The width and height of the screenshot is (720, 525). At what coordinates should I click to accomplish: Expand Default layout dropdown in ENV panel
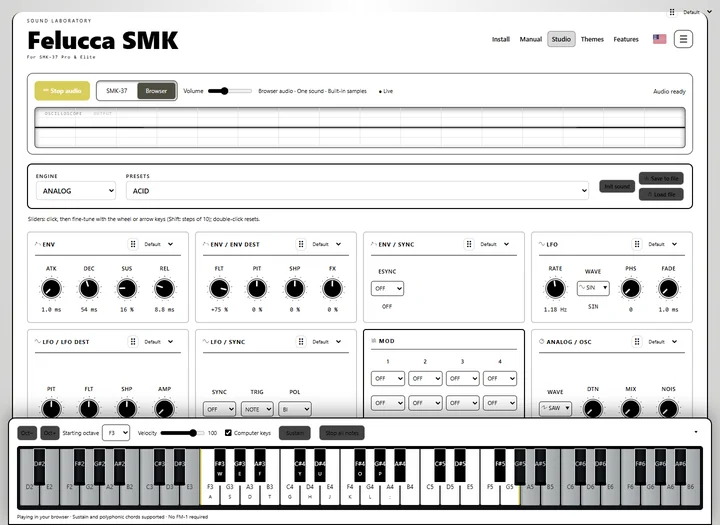(158, 244)
